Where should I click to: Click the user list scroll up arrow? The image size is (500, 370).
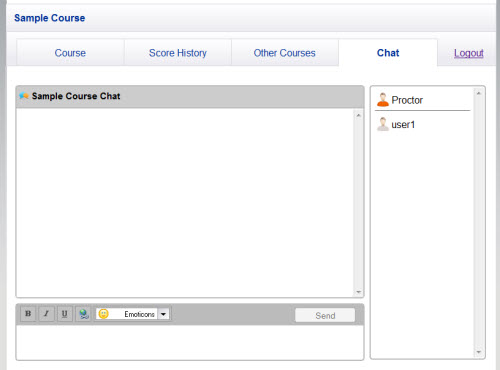(x=479, y=93)
